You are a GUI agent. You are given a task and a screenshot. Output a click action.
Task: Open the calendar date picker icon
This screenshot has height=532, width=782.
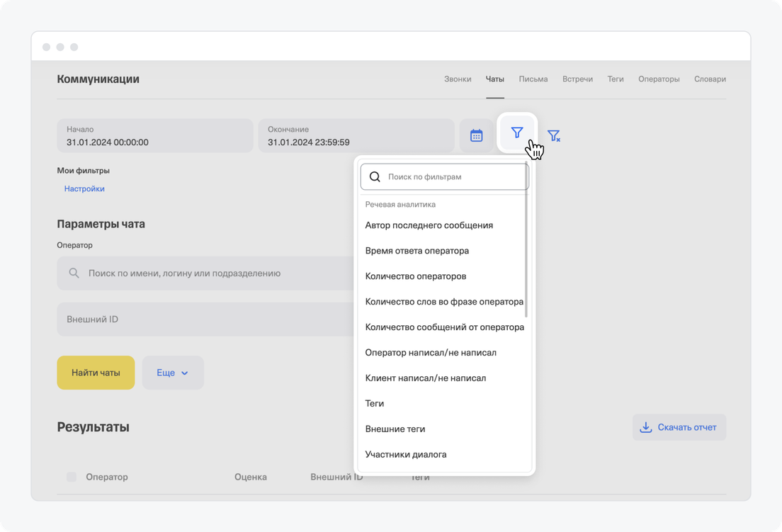pos(477,135)
